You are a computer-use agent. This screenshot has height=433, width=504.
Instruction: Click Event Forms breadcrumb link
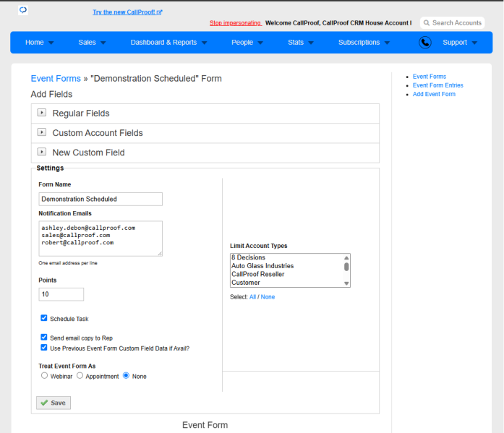(56, 78)
